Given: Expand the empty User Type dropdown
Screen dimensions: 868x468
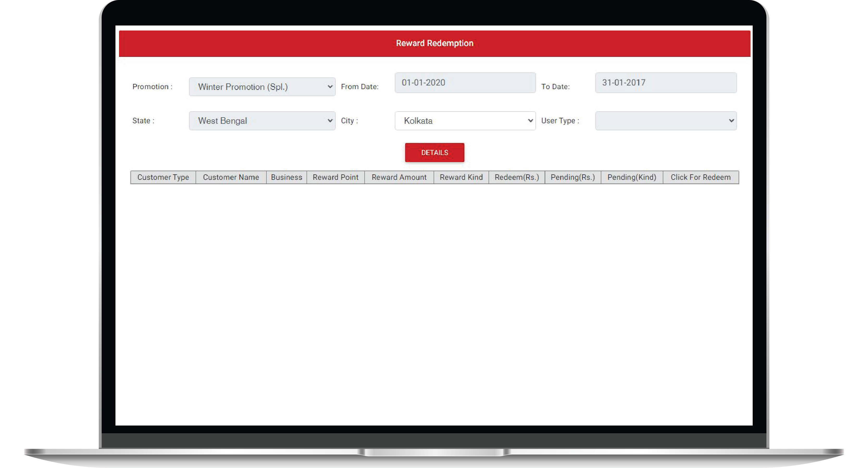Looking at the screenshot, I should pyautogui.click(x=665, y=121).
